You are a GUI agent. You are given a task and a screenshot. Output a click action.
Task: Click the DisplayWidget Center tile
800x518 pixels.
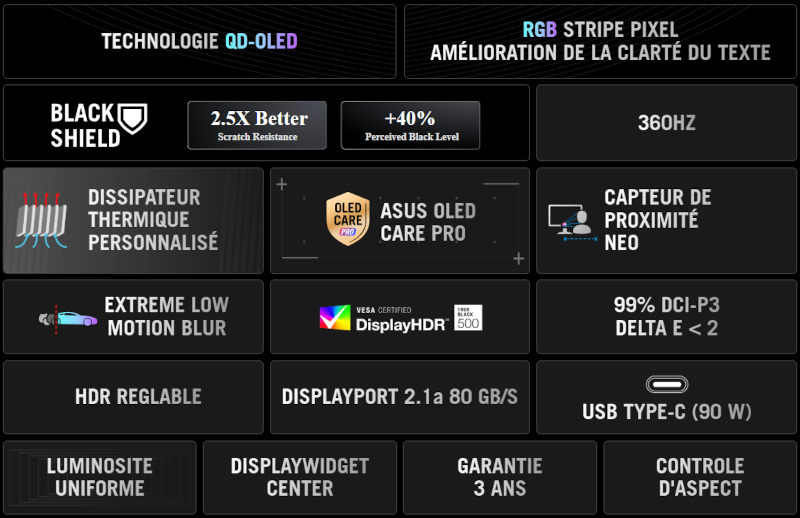tap(300, 477)
